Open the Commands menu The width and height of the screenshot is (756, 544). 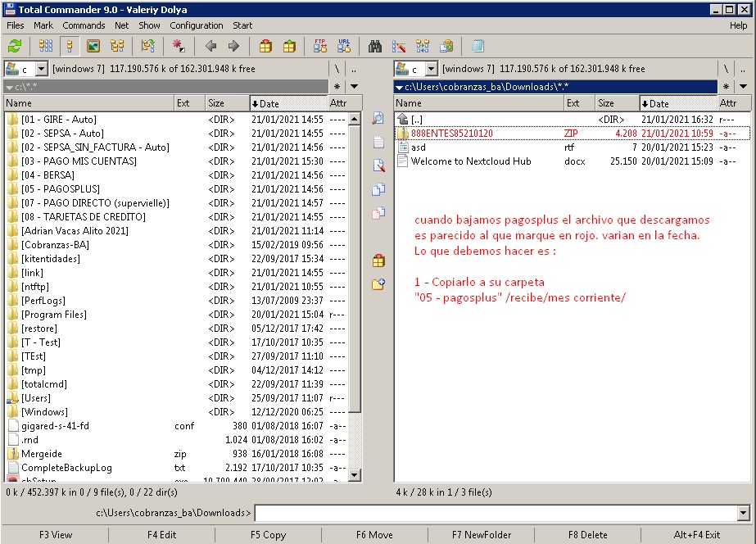pos(84,25)
